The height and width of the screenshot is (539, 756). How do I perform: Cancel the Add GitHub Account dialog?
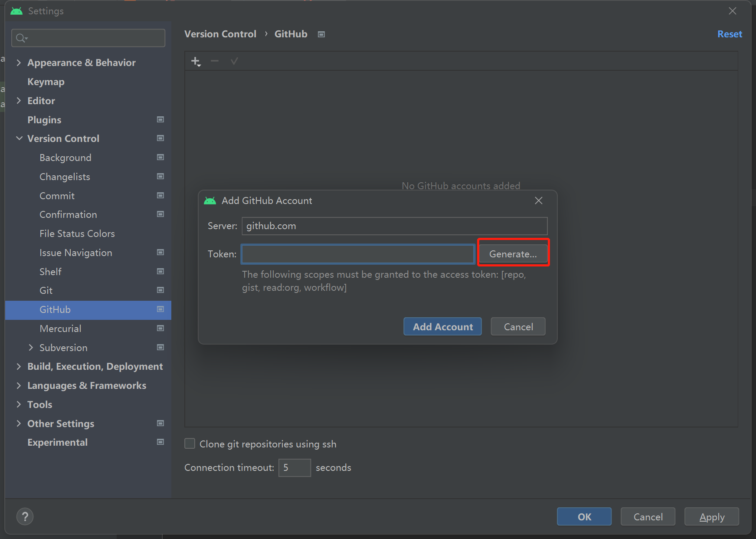point(518,327)
